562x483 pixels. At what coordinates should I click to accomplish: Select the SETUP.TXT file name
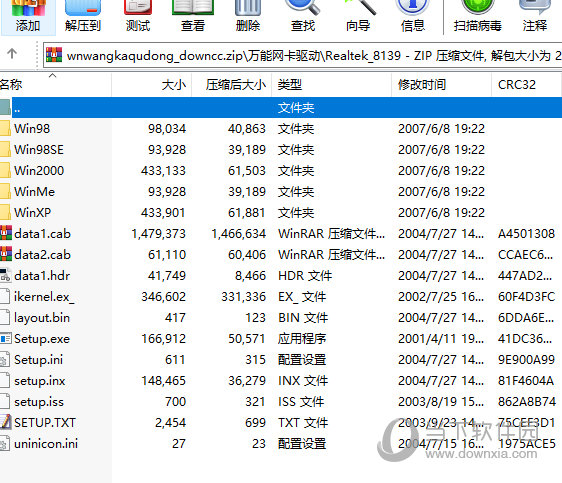coord(45,423)
